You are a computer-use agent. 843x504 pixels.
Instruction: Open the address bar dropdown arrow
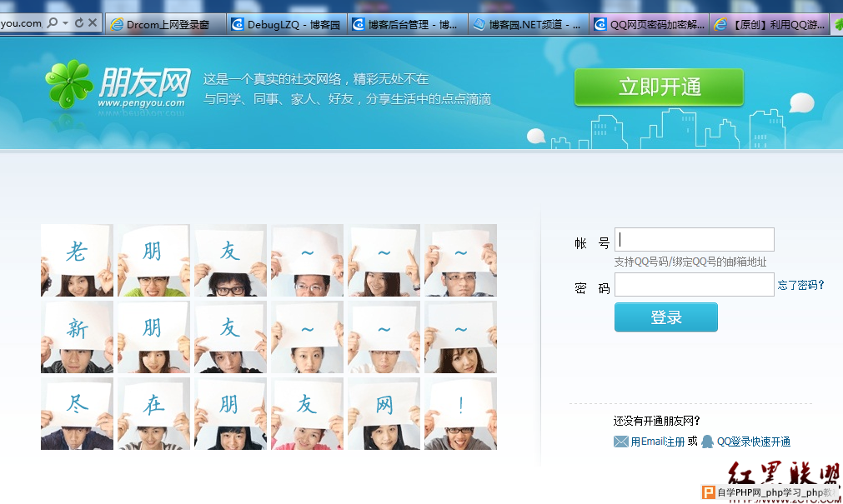pyautogui.click(x=66, y=23)
